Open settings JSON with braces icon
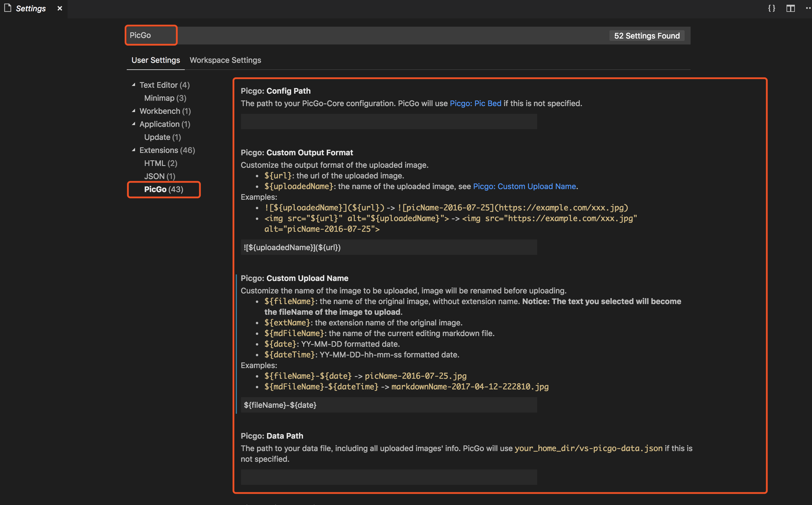The image size is (812, 505). 771,8
